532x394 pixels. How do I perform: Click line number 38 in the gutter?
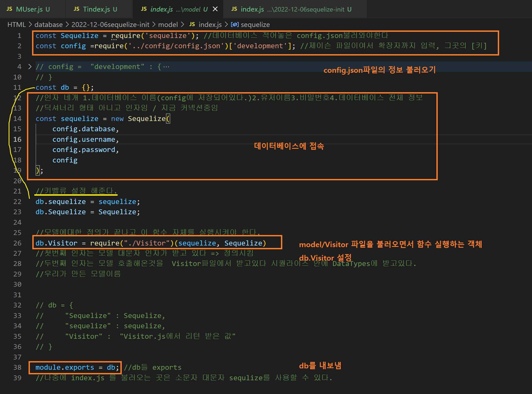(17, 367)
